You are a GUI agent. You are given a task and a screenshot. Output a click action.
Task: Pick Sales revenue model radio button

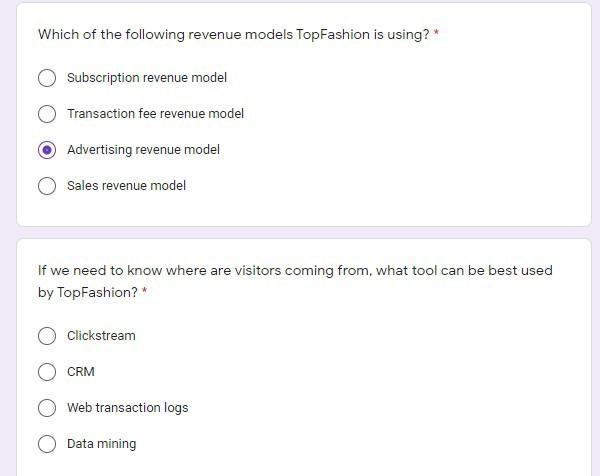47,186
